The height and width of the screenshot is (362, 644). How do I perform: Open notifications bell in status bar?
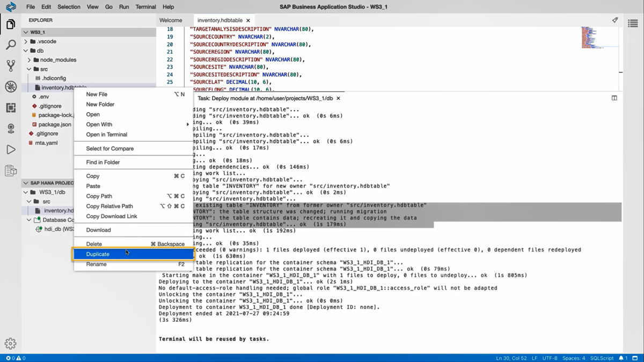click(x=623, y=358)
